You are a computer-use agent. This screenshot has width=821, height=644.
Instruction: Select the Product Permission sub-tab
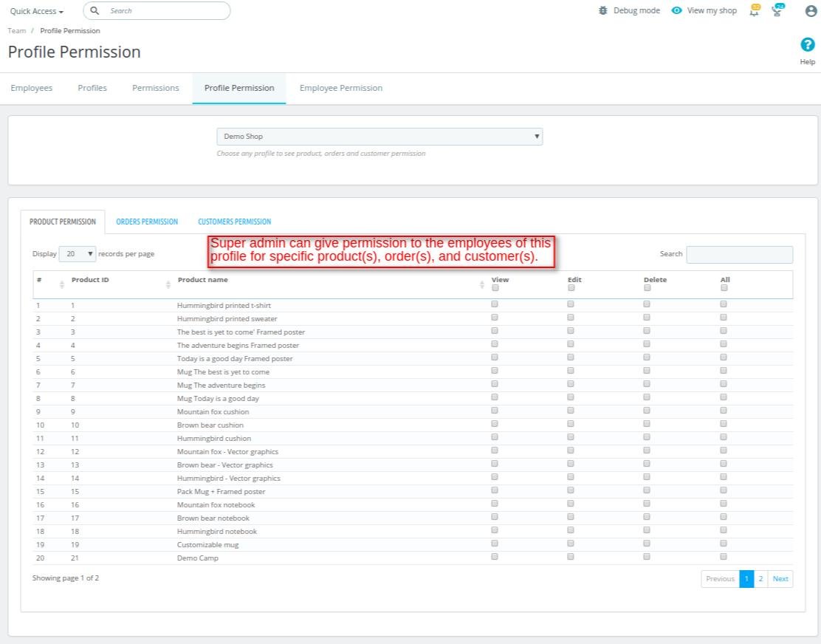point(63,222)
